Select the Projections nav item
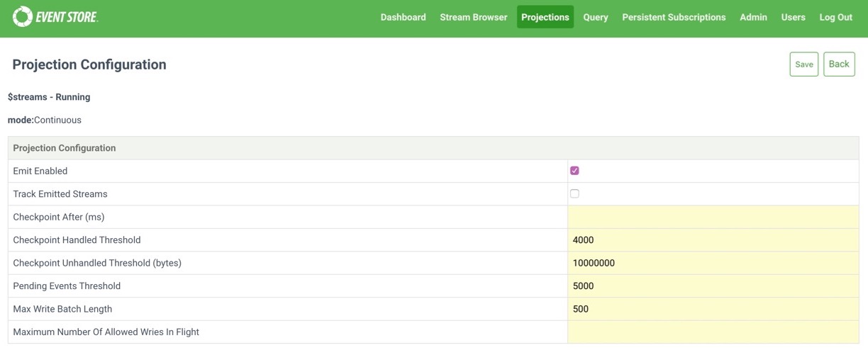This screenshot has height=350, width=868. (545, 17)
